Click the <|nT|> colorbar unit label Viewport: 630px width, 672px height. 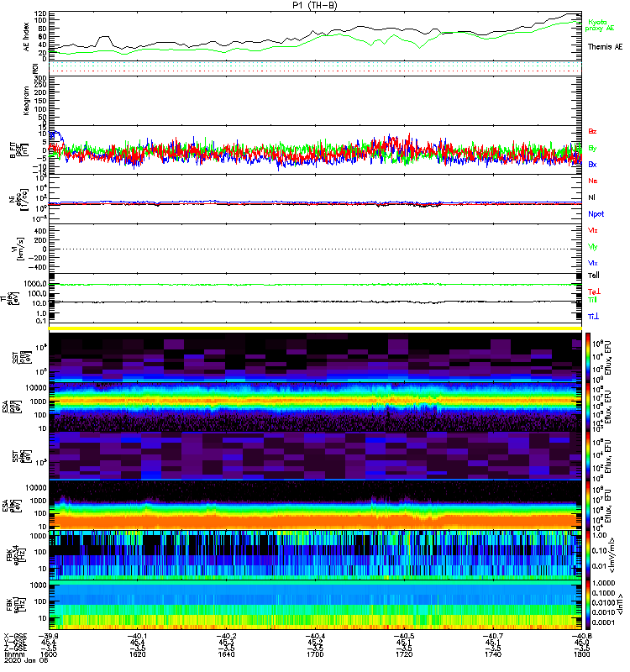point(620,605)
